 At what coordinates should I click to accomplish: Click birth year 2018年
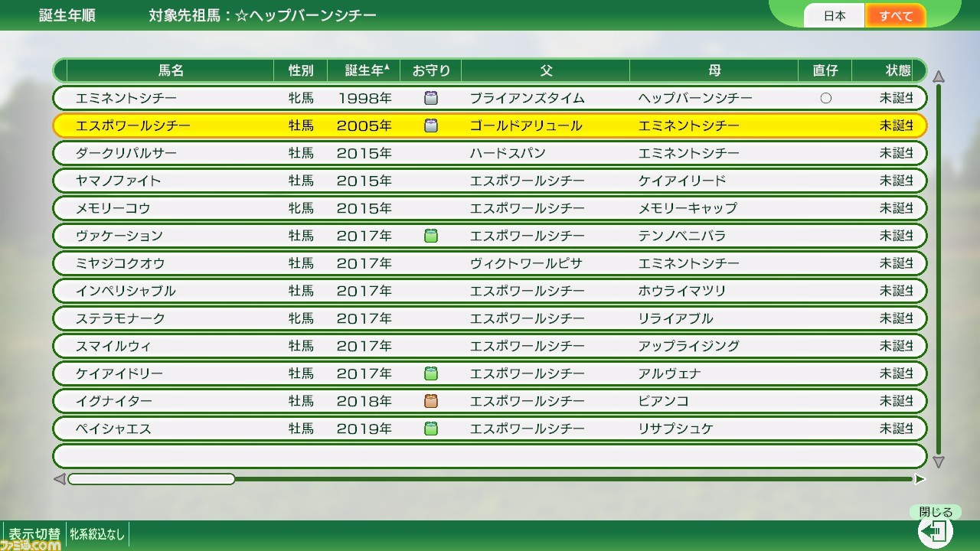click(364, 401)
